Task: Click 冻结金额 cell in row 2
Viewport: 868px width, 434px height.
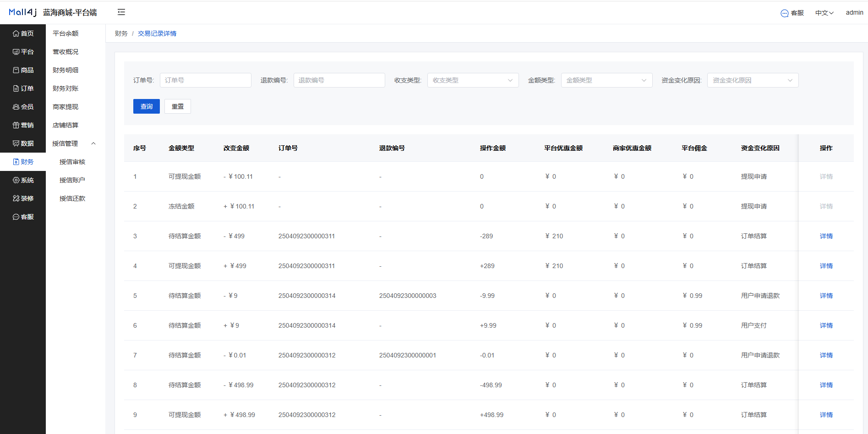Action: [181, 206]
